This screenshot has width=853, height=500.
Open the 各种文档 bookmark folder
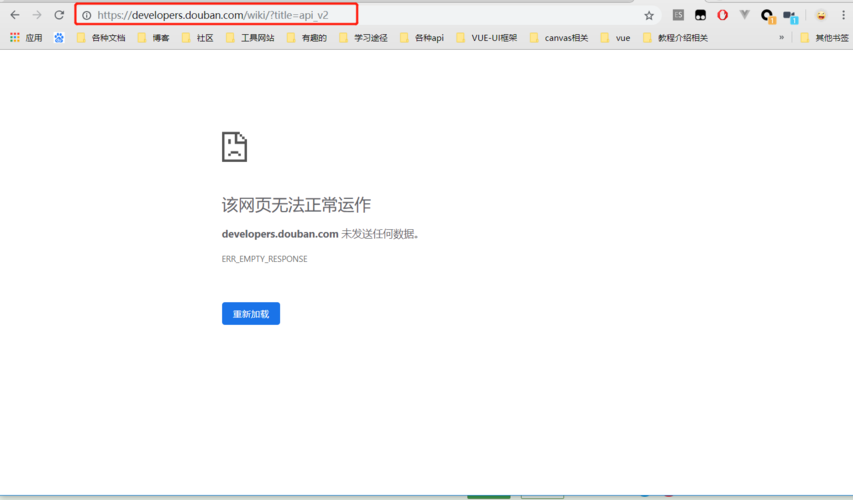101,38
